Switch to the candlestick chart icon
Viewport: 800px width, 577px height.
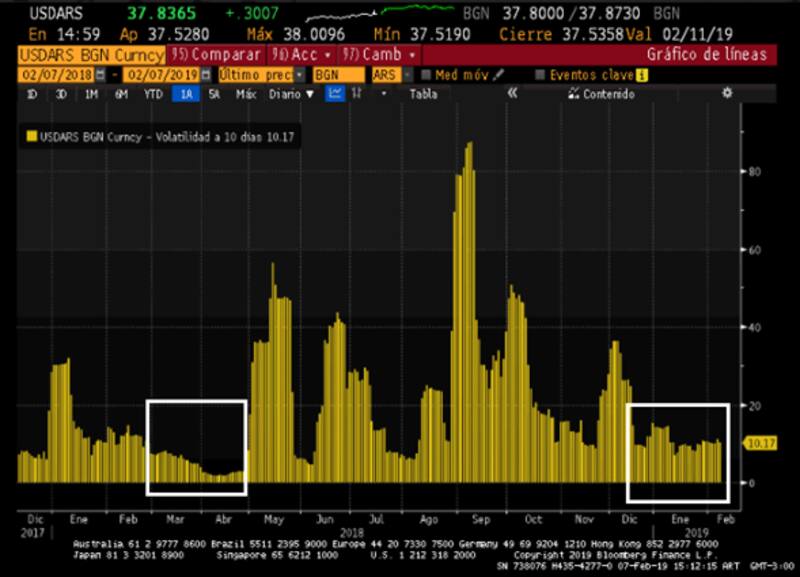[x=359, y=93]
